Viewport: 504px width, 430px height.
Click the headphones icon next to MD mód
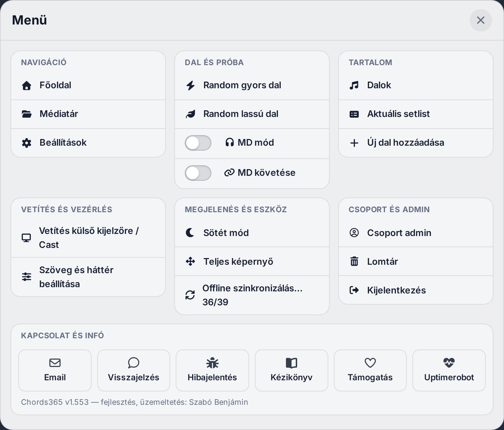point(230,142)
